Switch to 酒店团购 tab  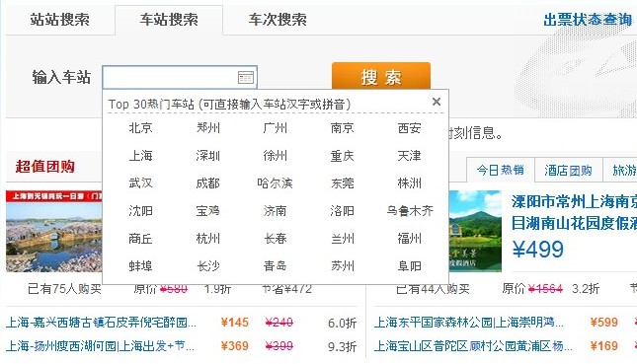point(568,170)
